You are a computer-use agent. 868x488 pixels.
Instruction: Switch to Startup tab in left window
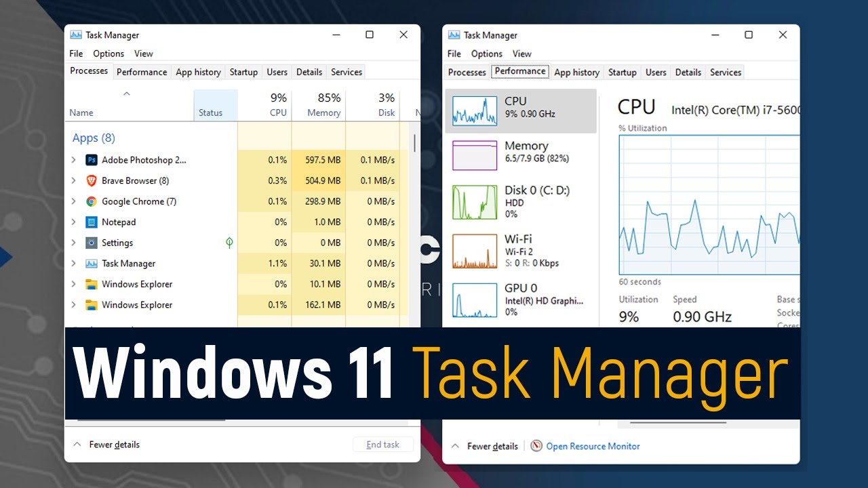pos(243,72)
